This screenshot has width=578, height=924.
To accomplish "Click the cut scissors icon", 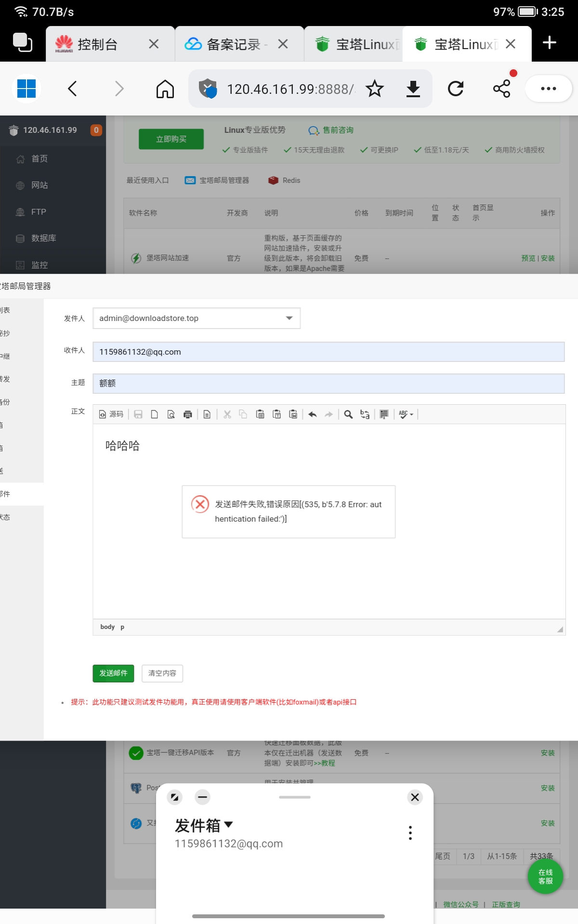I will pyautogui.click(x=227, y=414).
